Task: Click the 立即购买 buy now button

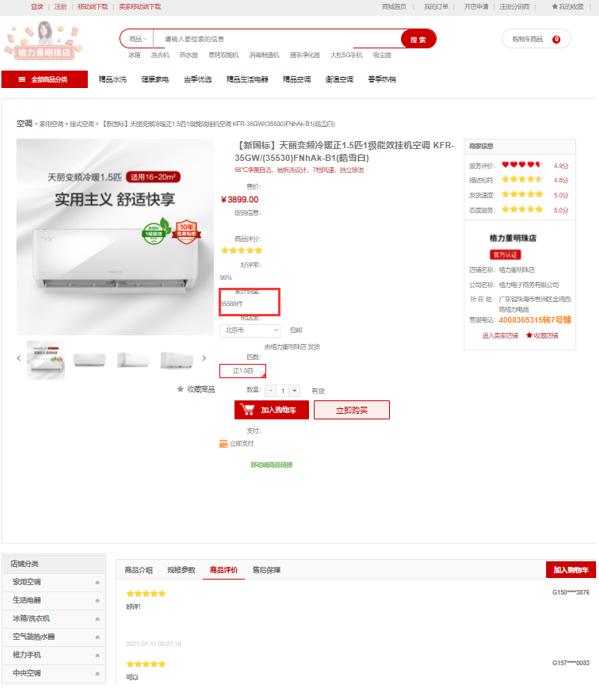Action: coord(352,410)
